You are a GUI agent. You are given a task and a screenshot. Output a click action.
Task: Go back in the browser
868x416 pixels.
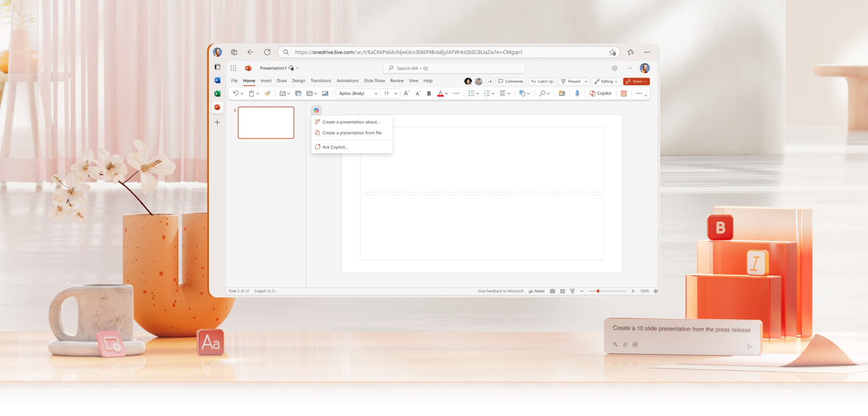click(x=251, y=52)
